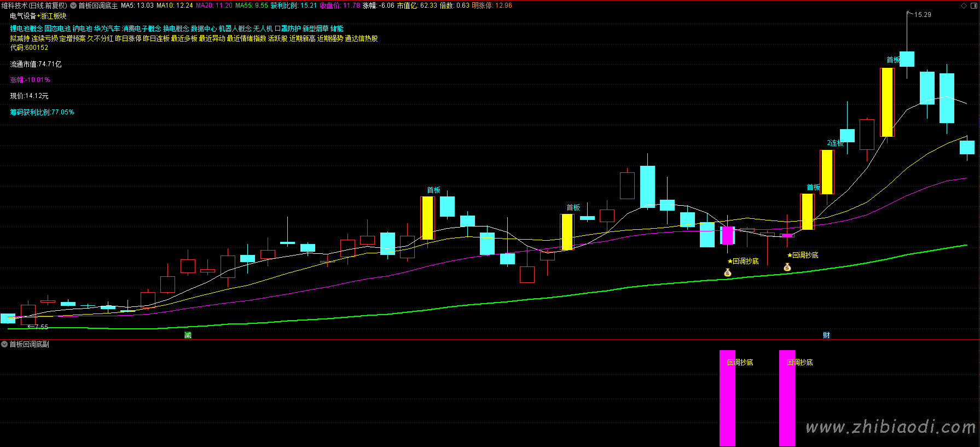980x447 pixels.
Task: Open the 首板回调底主 indicator dropdown arrow
Action: [x=73, y=5]
